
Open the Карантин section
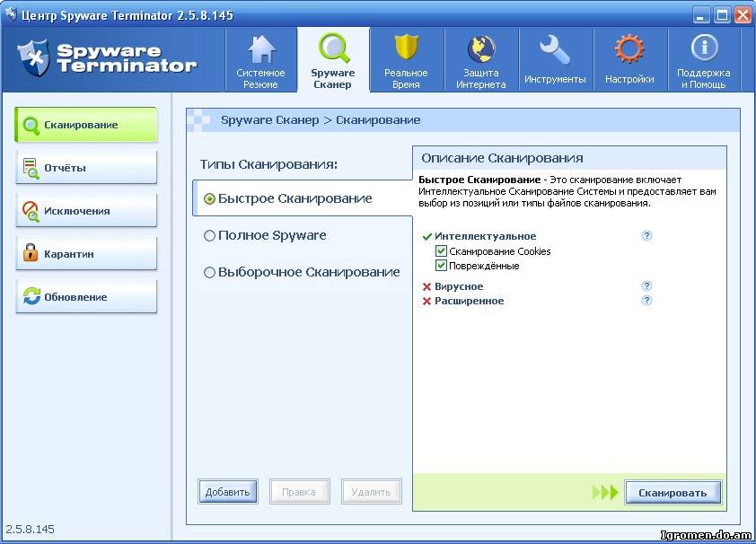point(86,253)
